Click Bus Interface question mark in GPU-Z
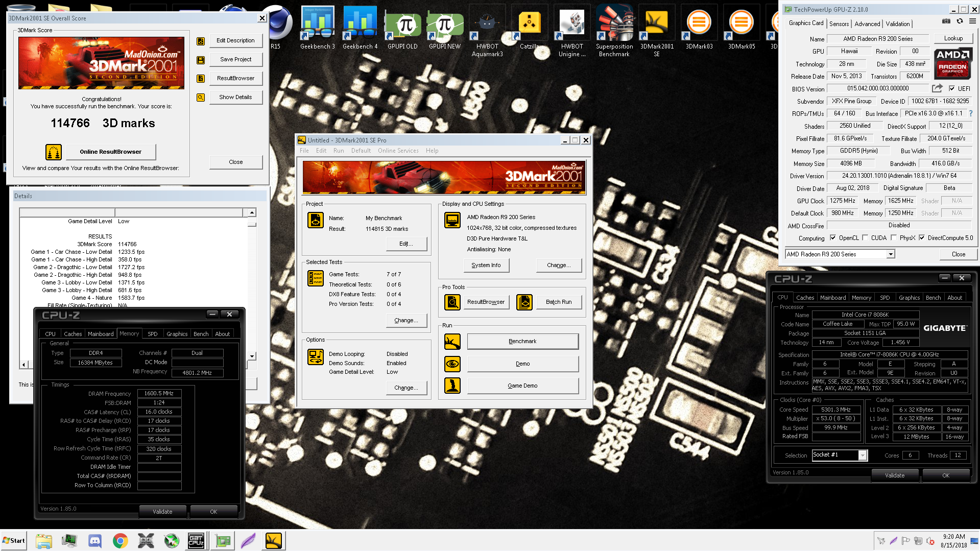 [x=971, y=113]
